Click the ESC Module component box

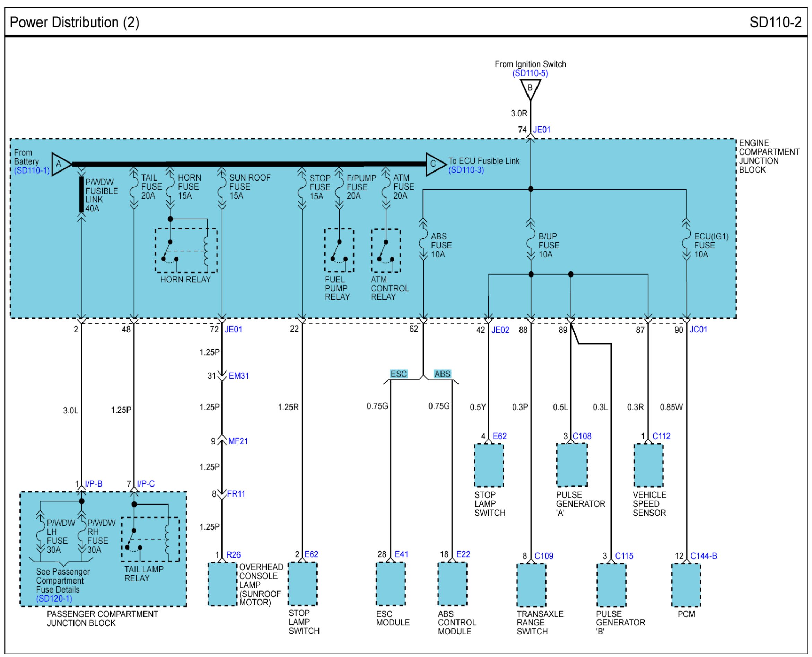pyautogui.click(x=390, y=584)
